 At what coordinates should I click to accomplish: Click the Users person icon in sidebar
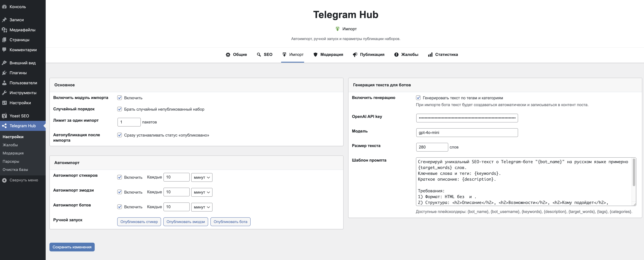tap(4, 83)
